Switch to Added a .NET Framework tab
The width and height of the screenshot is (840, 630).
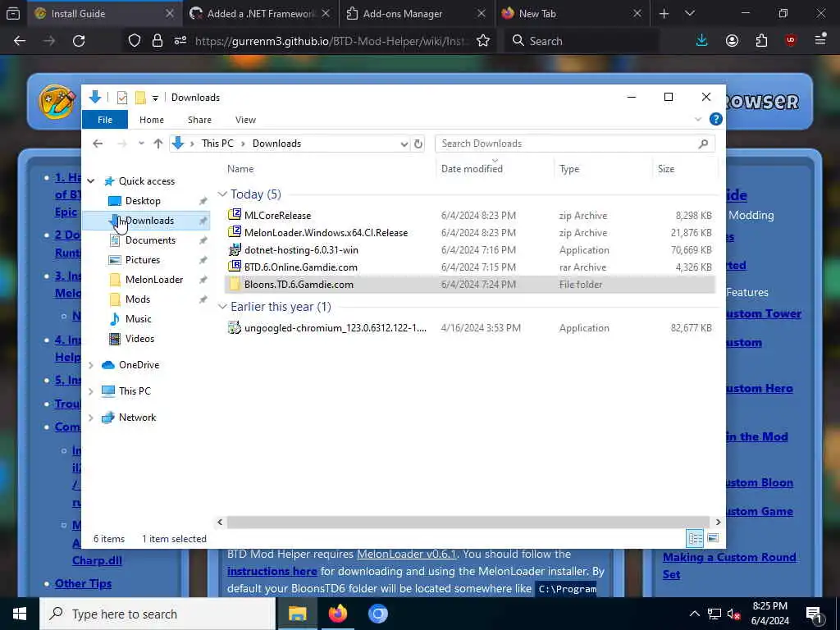tap(262, 14)
